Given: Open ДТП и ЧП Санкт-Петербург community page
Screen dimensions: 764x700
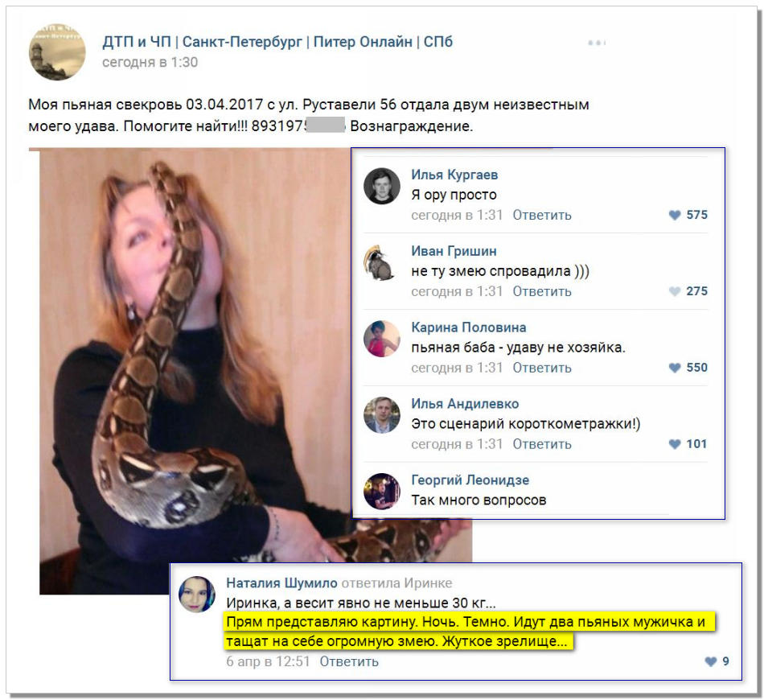Looking at the screenshot, I should pyautogui.click(x=277, y=42).
